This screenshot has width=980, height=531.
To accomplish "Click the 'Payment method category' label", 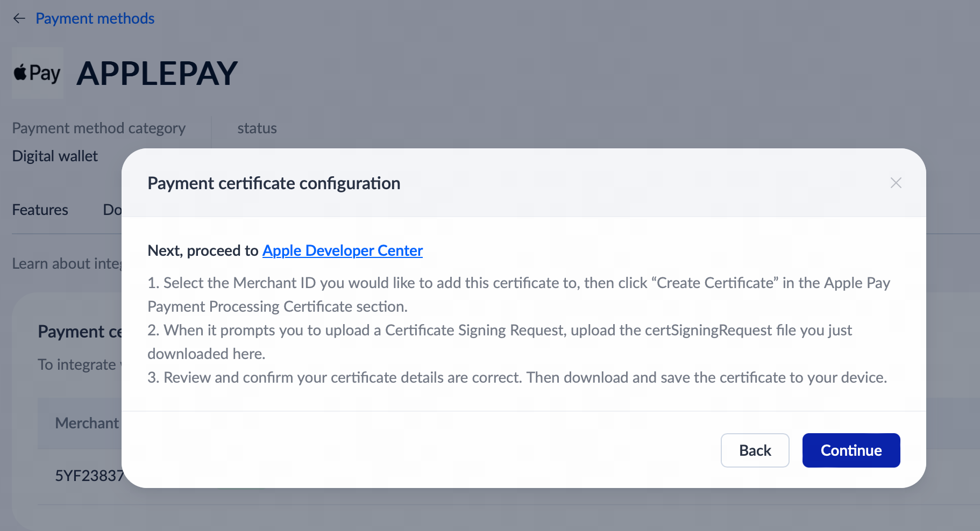I will [98, 128].
